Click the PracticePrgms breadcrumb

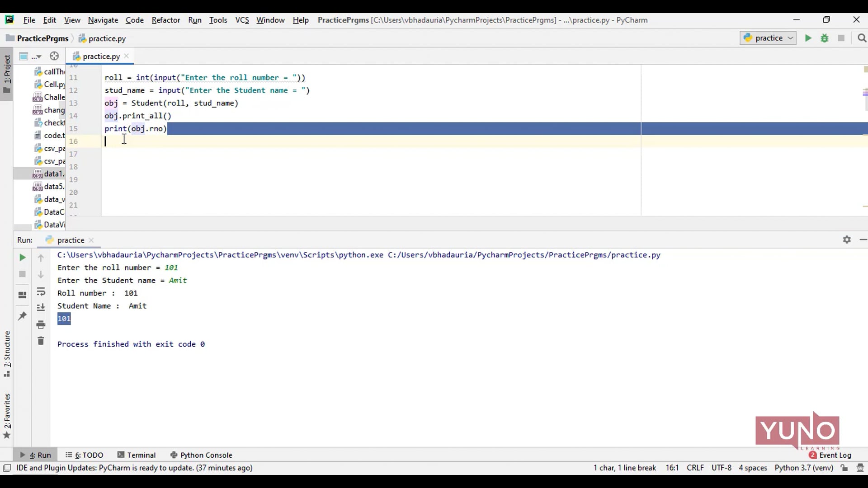[x=38, y=38]
